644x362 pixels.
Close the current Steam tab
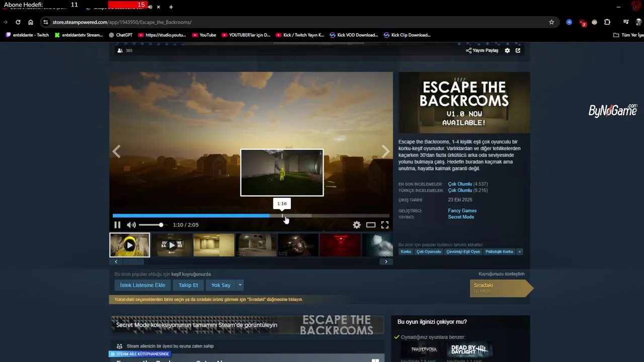click(158, 7)
